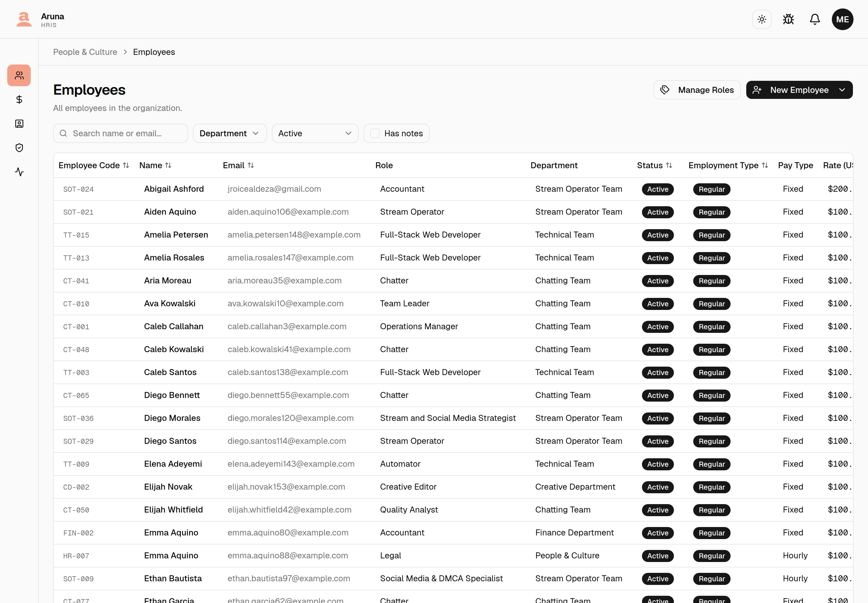
Task: Click the search magnifier icon
Action: pyautogui.click(x=64, y=133)
